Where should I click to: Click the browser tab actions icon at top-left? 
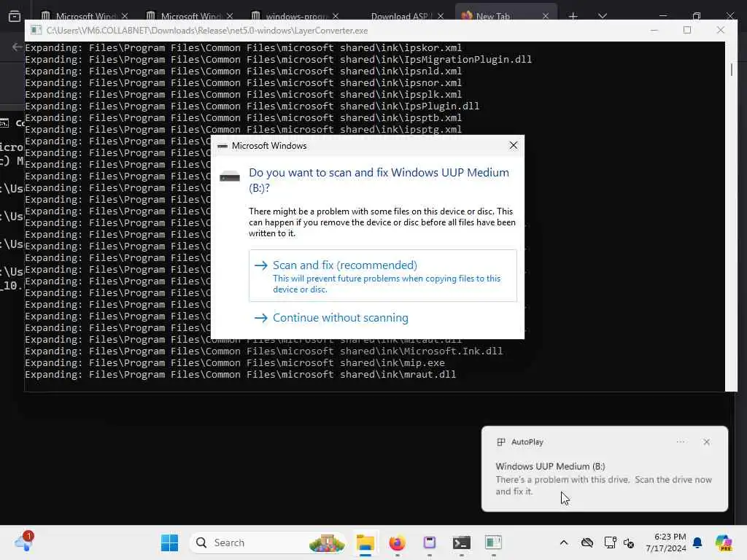(x=15, y=16)
